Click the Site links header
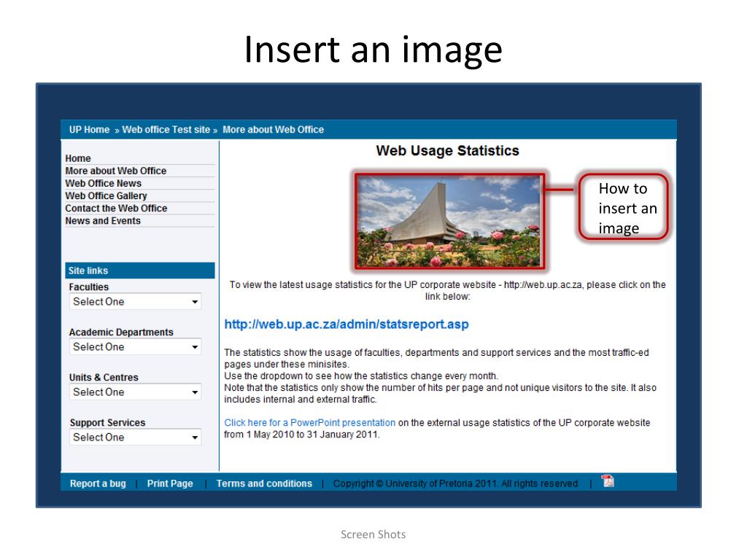Screen dimensions: 747x560 click(140, 271)
